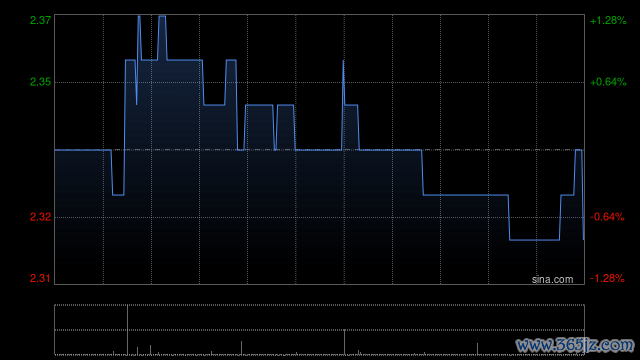Click the 2.37 price axis label
Image resolution: width=640 pixels, height=360 pixels.
pos(40,20)
